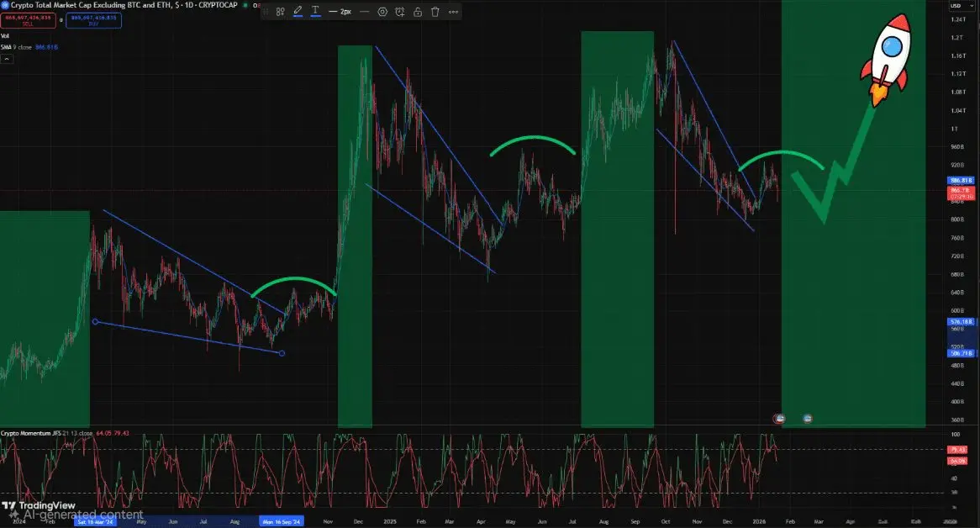Click the right trendline anchor point
This screenshot has height=528, width=980.
(282, 354)
